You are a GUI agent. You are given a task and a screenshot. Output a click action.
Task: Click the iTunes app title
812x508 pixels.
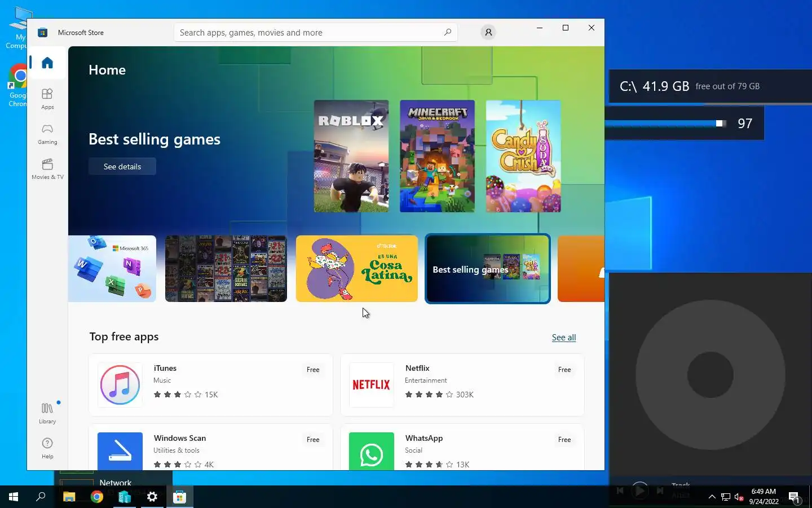165,368
